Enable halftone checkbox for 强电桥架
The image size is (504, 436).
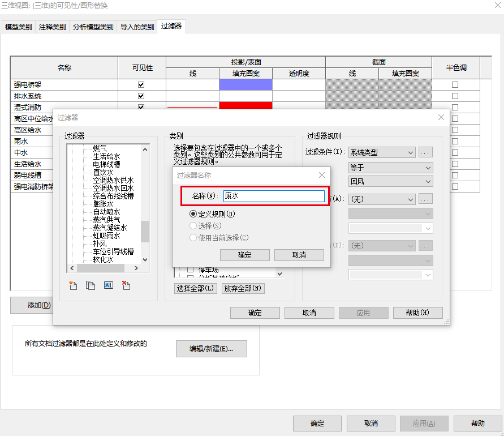(455, 84)
